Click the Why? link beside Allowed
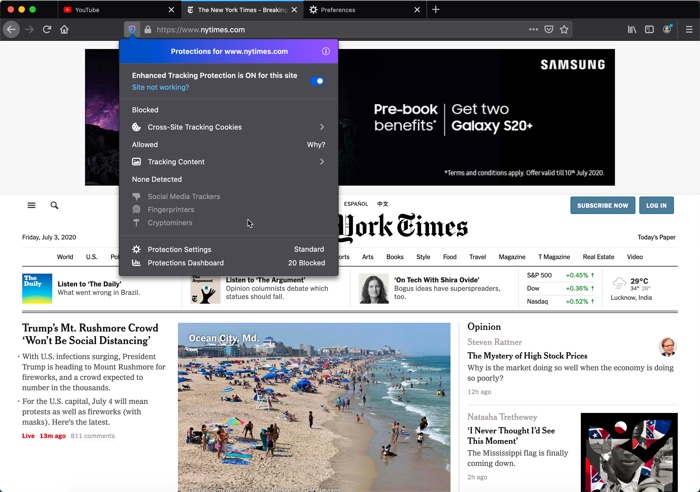 [316, 145]
